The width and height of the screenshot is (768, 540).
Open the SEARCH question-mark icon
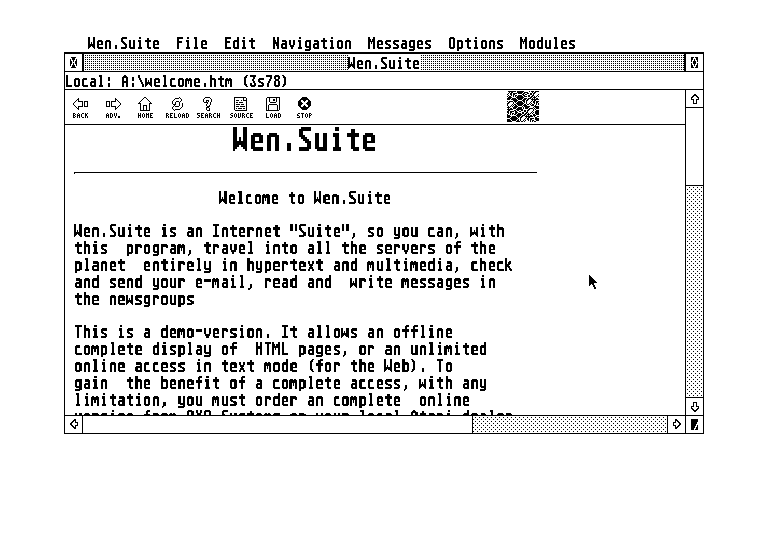pyautogui.click(x=208, y=107)
